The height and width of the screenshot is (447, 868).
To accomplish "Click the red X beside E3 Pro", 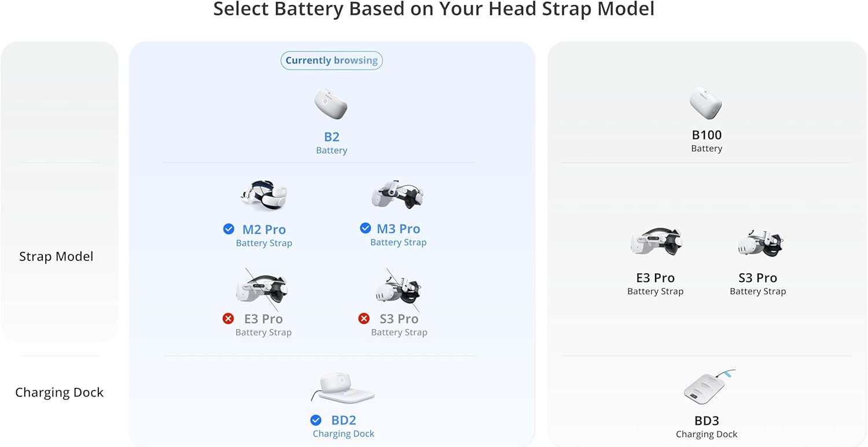I will [228, 318].
